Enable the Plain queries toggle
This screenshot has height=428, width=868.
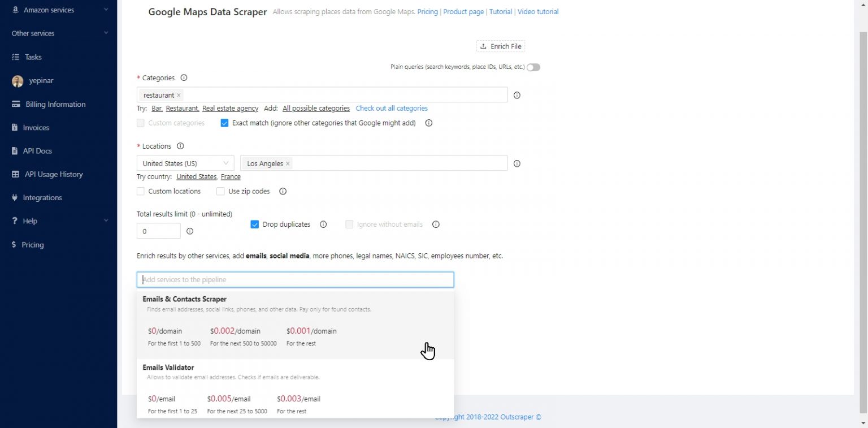coord(532,67)
